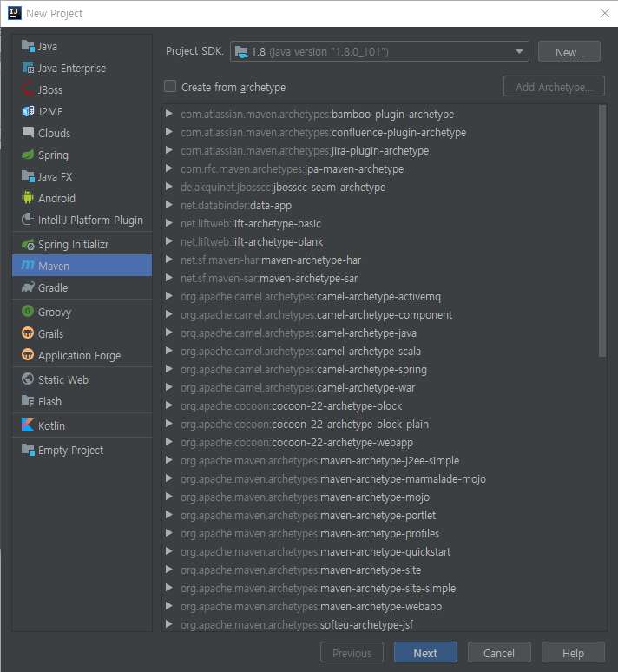Click the Java FX icon
618x672 pixels.
(x=28, y=176)
